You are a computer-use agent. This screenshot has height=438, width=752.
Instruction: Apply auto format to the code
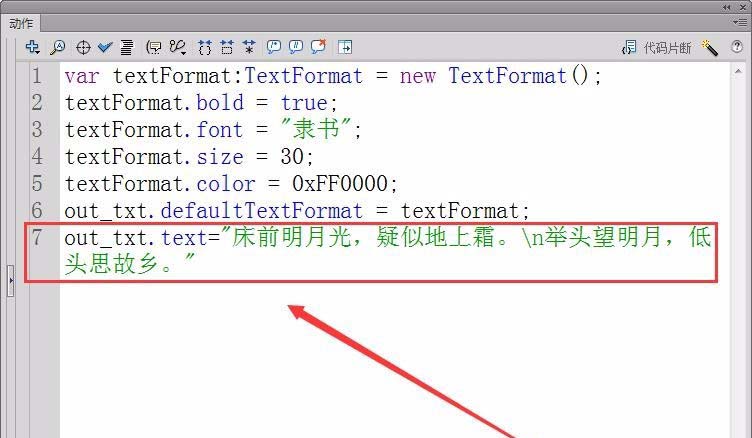[127, 47]
